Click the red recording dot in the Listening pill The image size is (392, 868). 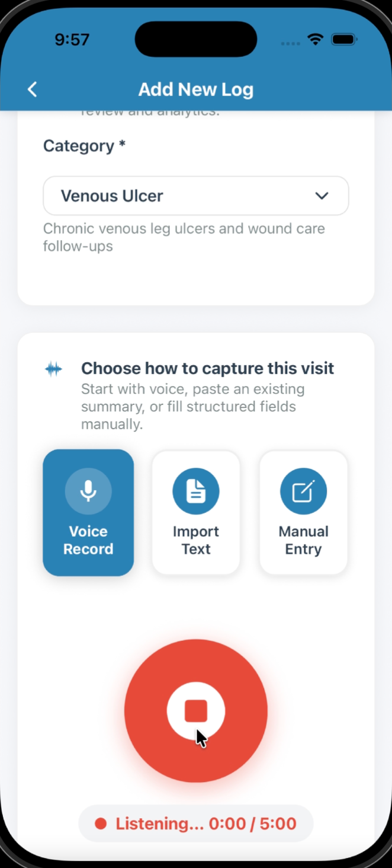tap(101, 824)
